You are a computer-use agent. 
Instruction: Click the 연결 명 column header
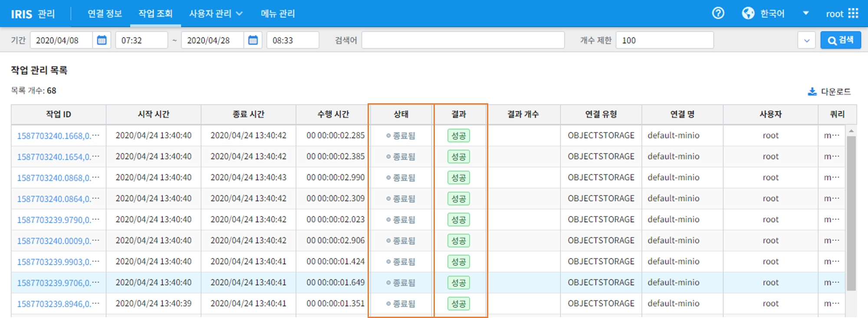682,114
